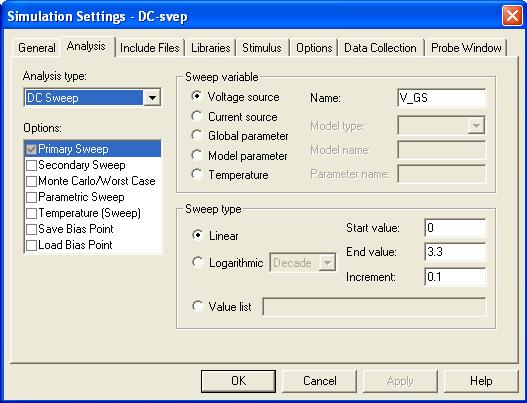Check Save Bias Point option
527x403 pixels.
tap(32, 229)
